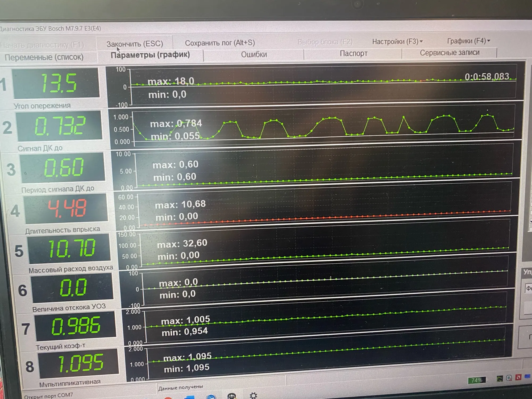Screen dimensions: 532x399
Task: Switch to the Ошибки tab
Action: click(x=254, y=55)
